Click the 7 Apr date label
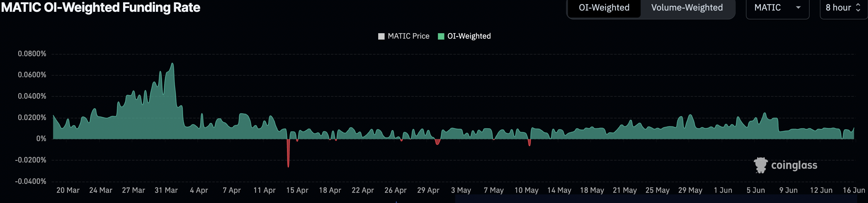Image resolution: width=868 pixels, height=203 pixels. click(232, 190)
